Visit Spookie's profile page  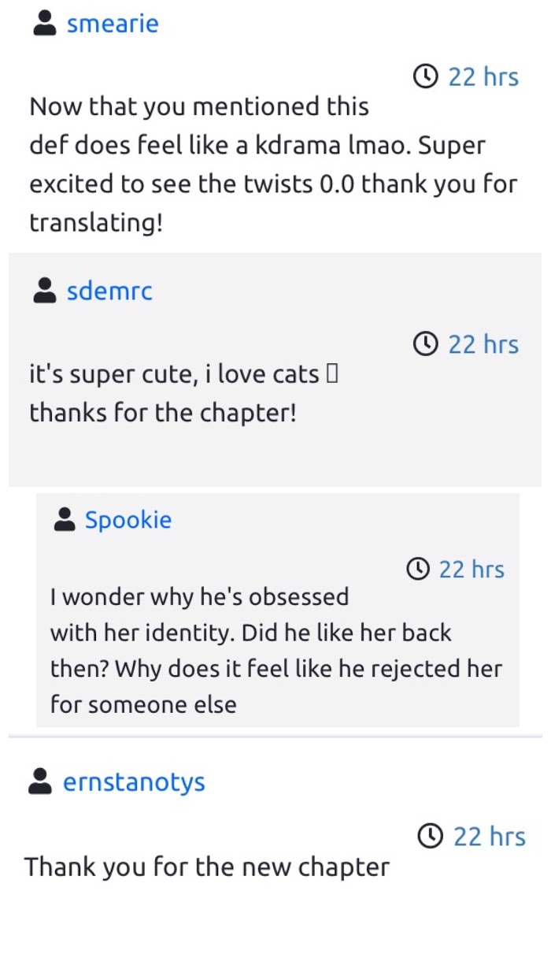[x=128, y=520]
